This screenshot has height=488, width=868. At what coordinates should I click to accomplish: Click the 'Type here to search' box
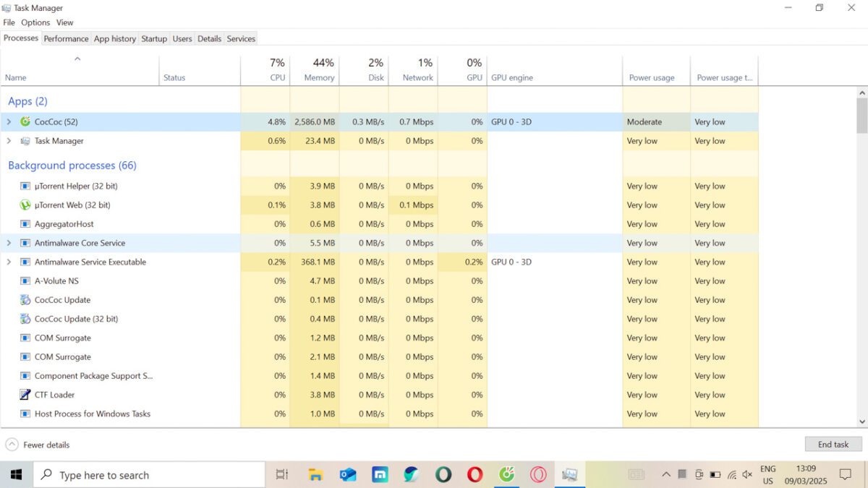(149, 475)
